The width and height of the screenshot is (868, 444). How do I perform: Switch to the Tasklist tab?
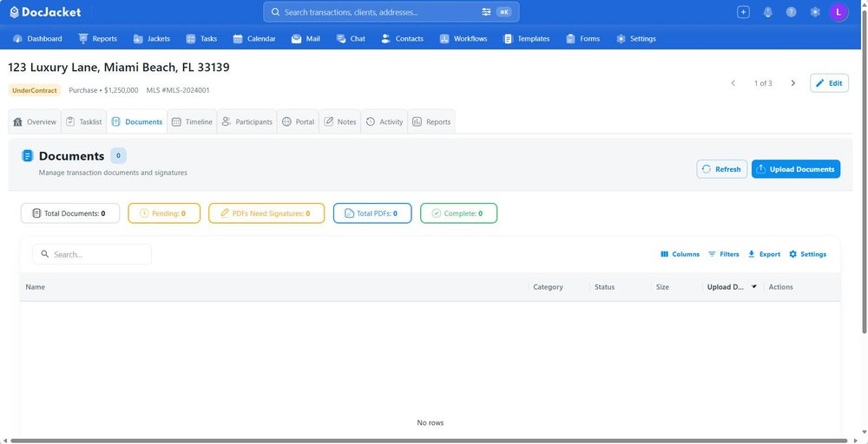pos(83,121)
